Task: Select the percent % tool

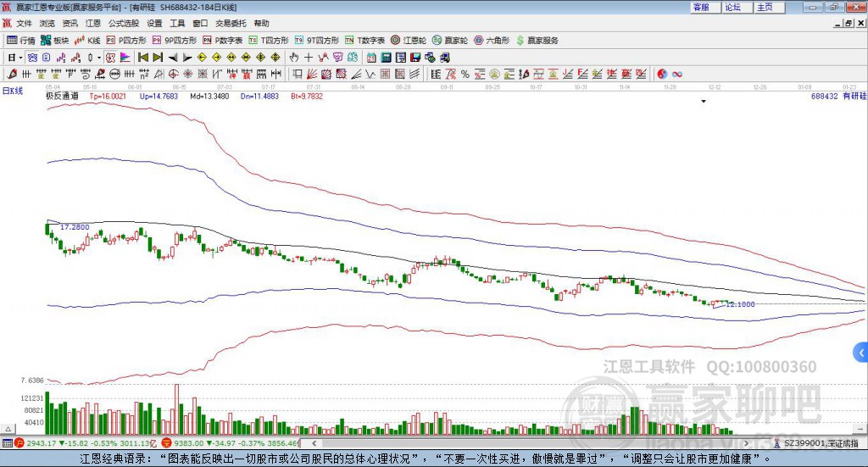Action: [x=465, y=74]
